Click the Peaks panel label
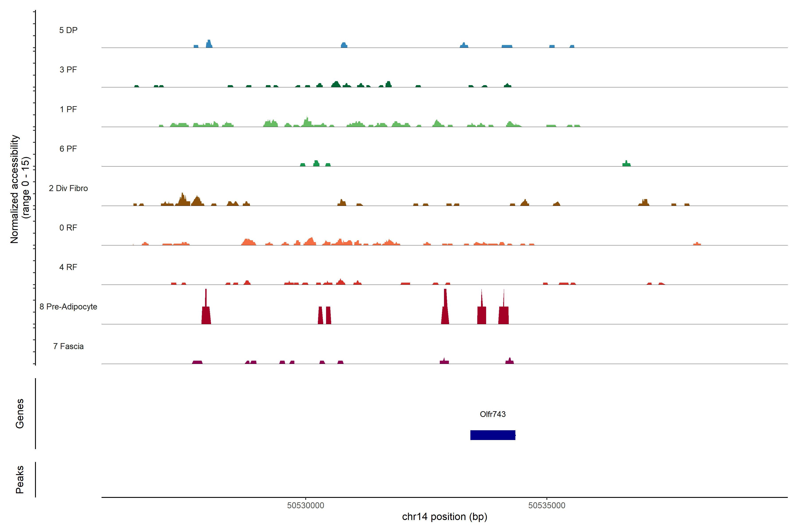Screen dimensions: 798x532 (x=20, y=479)
